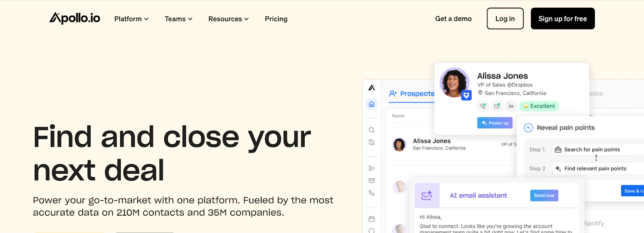Click the Get a demo link

pyautogui.click(x=453, y=19)
